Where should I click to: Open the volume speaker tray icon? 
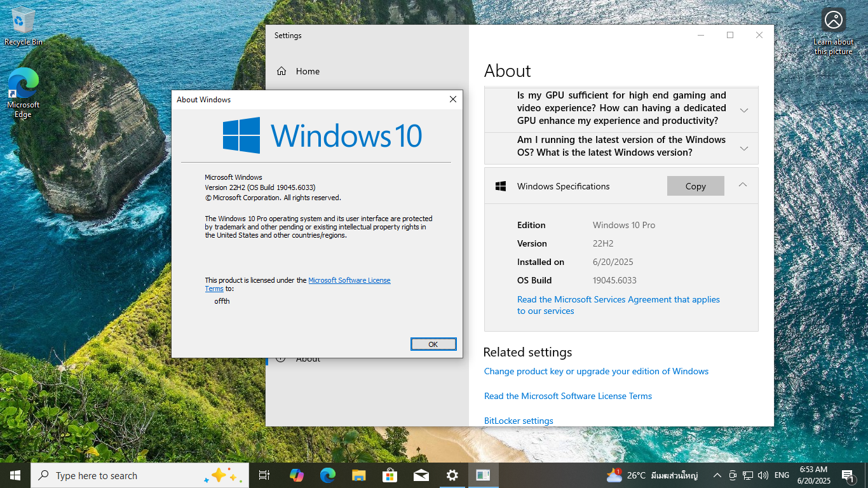[763, 475]
